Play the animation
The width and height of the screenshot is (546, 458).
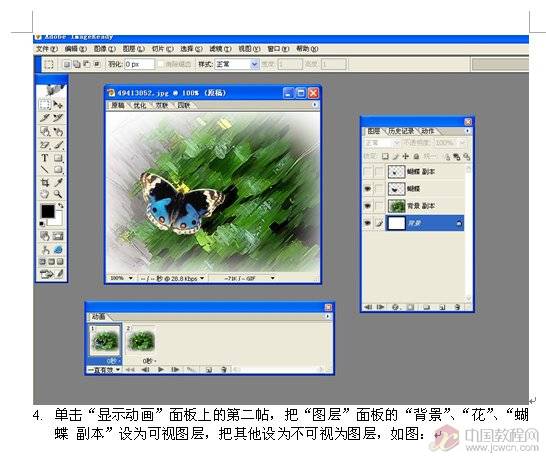tap(161, 370)
